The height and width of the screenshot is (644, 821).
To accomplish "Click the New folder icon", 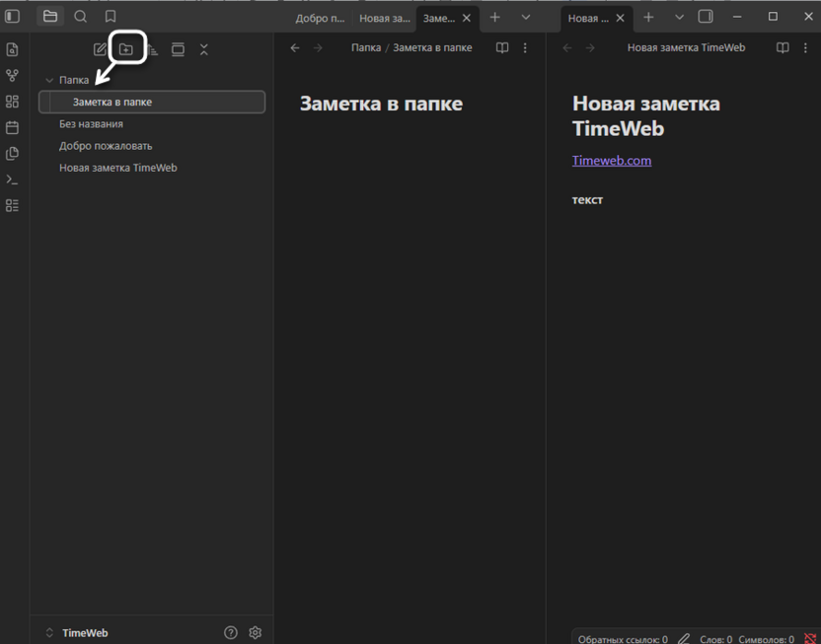I will click(126, 49).
